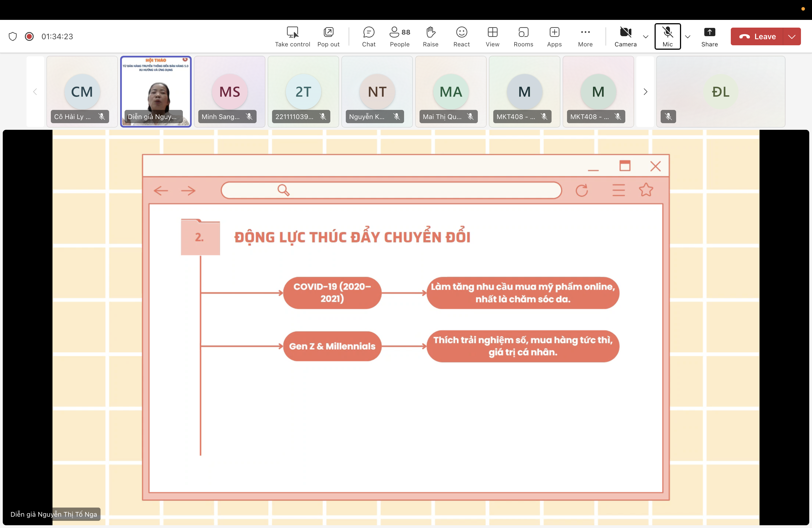The height and width of the screenshot is (528, 812).
Task: Click the red recording indicator
Action: (29, 36)
